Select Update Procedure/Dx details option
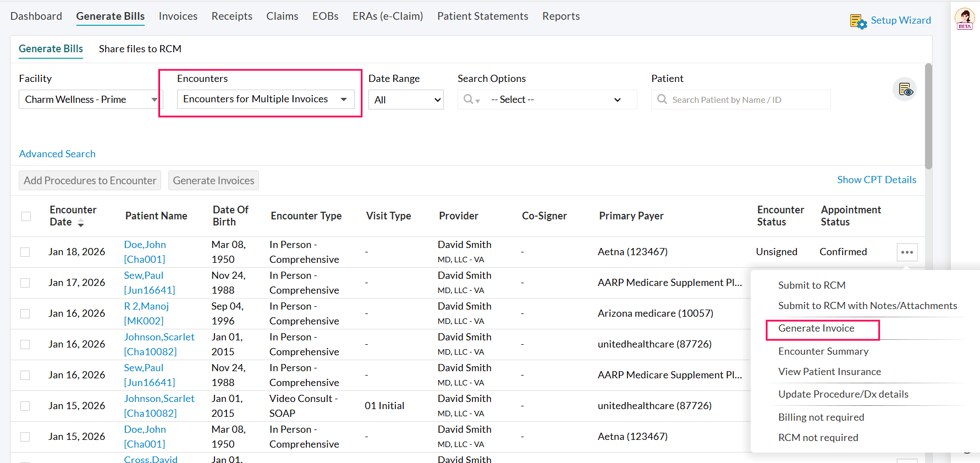980x463 pixels. tap(843, 394)
